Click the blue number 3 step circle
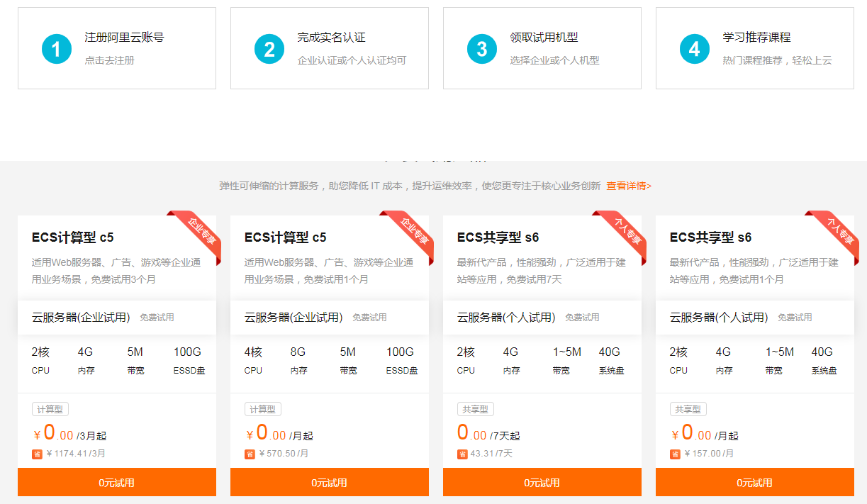The height and width of the screenshot is (504, 867). point(482,48)
